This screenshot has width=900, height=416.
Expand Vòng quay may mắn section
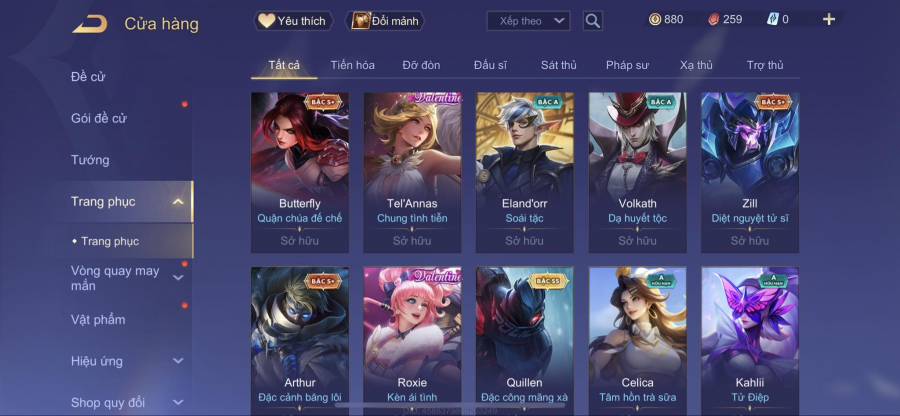(179, 278)
